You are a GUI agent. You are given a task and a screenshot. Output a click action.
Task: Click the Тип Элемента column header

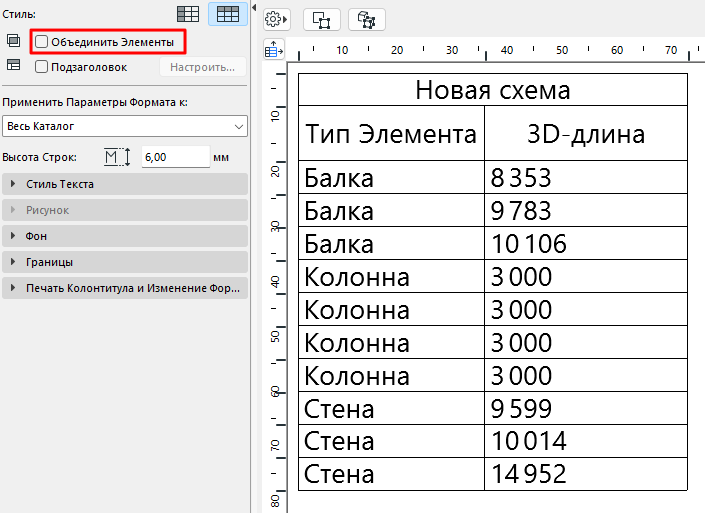pyautogui.click(x=391, y=134)
